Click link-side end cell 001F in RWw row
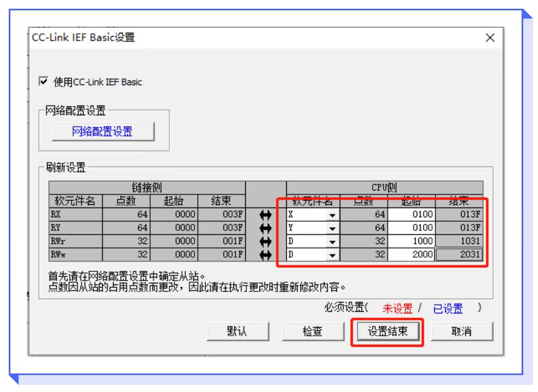Image resolution: width=538 pixels, height=392 pixels. (x=222, y=255)
